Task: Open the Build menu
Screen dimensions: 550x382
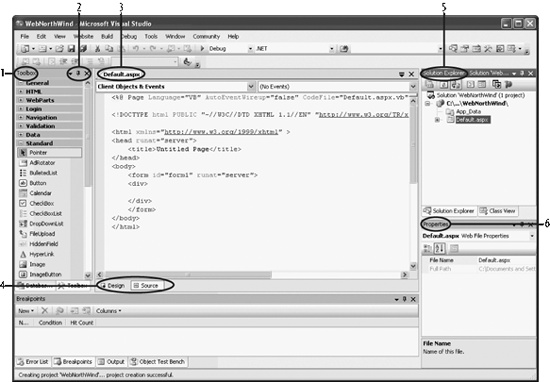Action: [x=107, y=36]
